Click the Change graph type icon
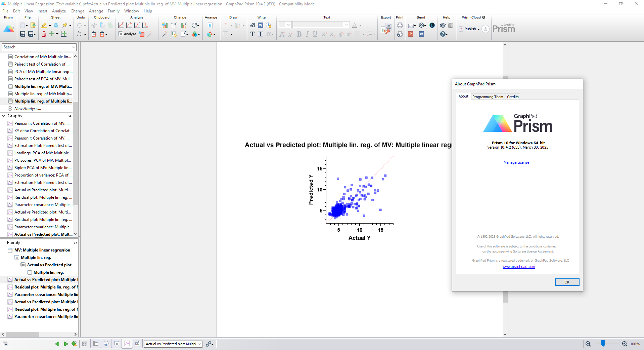 coord(165,25)
